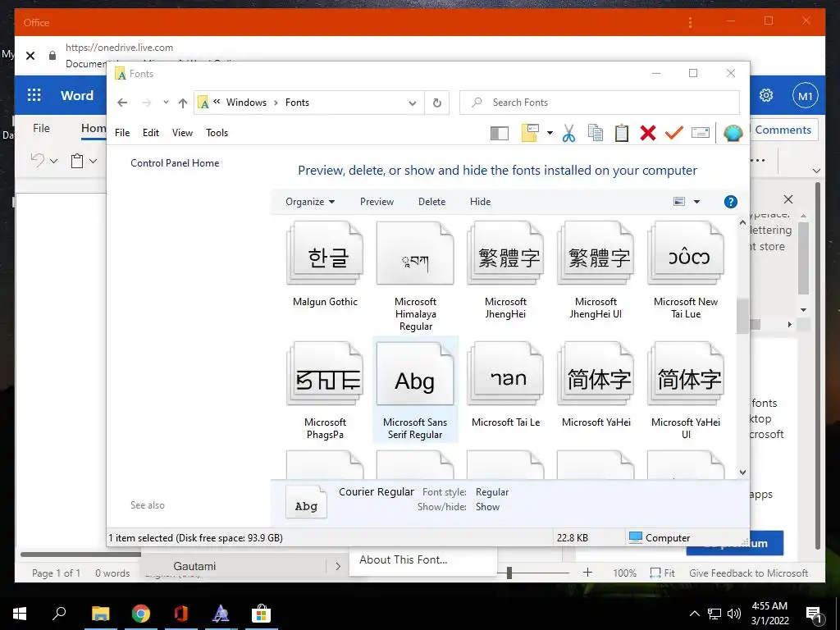Click the Rename icon in the Fonts toolbar
The width and height of the screenshot is (840, 630).
coord(701,133)
